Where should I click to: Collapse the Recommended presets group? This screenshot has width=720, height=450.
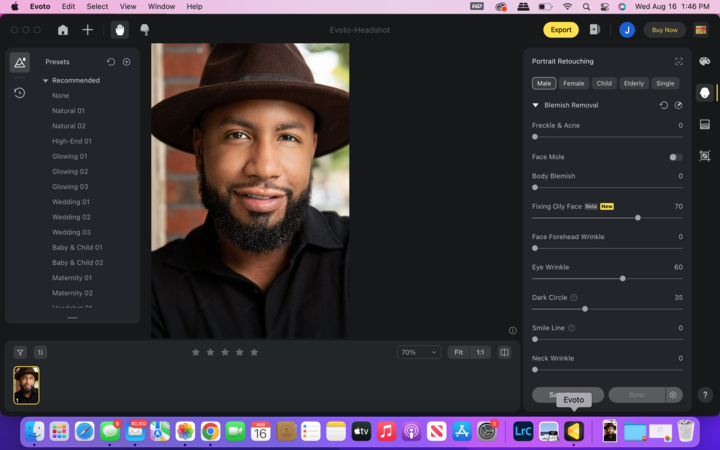tap(45, 80)
